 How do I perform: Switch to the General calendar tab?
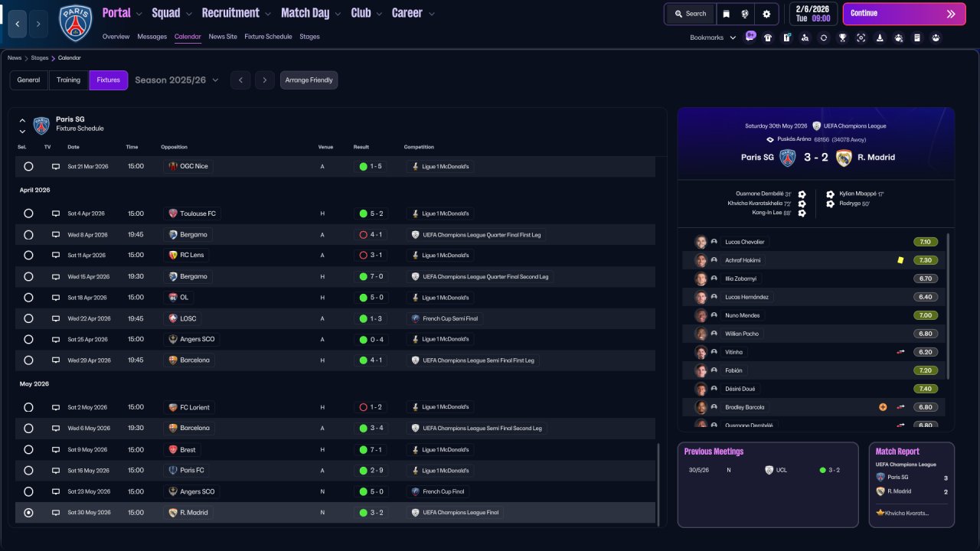(28, 80)
